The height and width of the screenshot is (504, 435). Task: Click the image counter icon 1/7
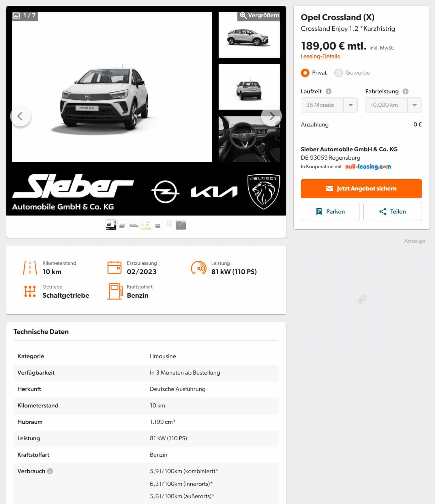tap(16, 16)
